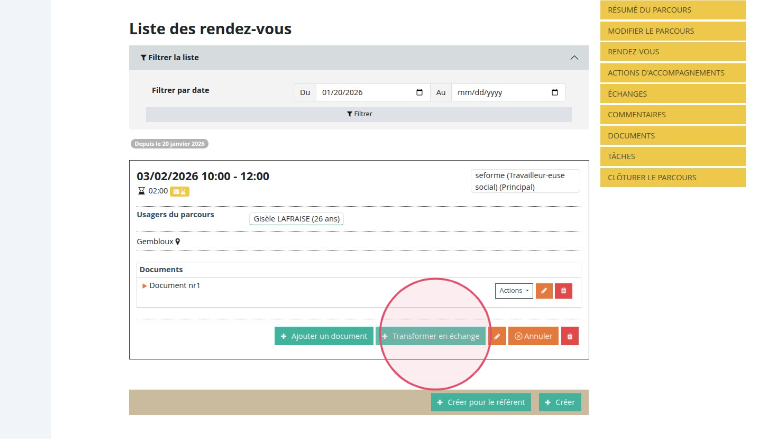Click Ajouter un document button
780x439 pixels.
pyautogui.click(x=324, y=336)
